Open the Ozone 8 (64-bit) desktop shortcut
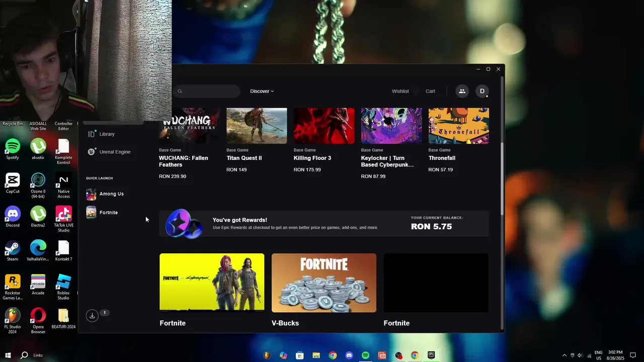This screenshot has width=644, height=362. pos(38,186)
